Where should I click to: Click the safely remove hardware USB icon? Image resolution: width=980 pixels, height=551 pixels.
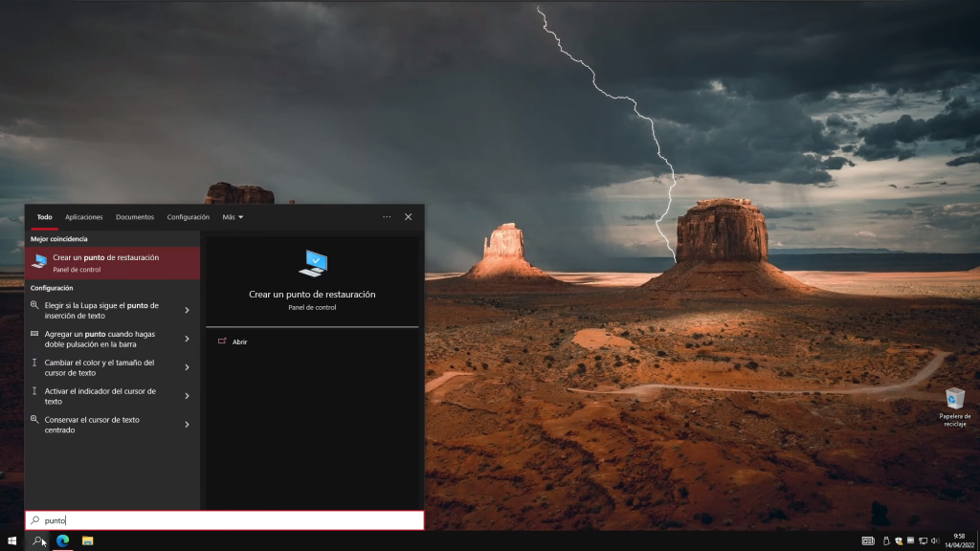887,540
